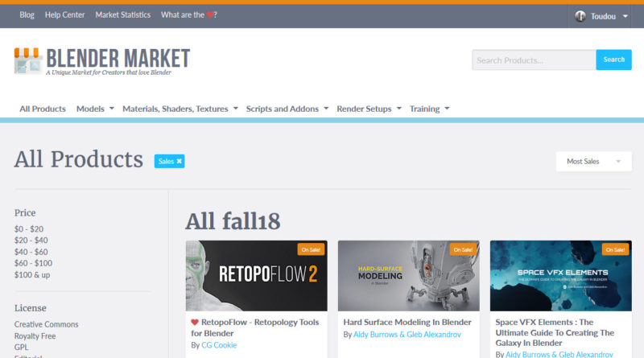Image resolution: width=644 pixels, height=358 pixels.
Task: Open the 'What are the hearts?' link
Action: click(189, 14)
